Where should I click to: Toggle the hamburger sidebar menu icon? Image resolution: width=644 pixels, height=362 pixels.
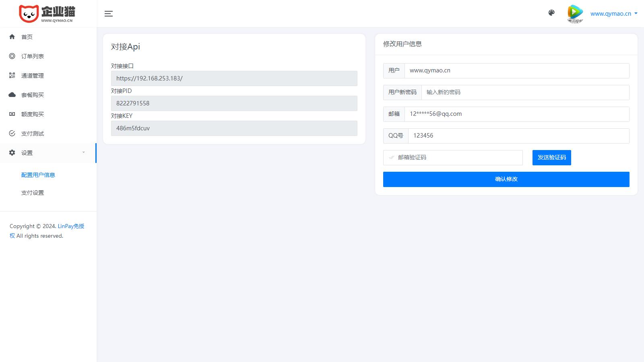[109, 14]
